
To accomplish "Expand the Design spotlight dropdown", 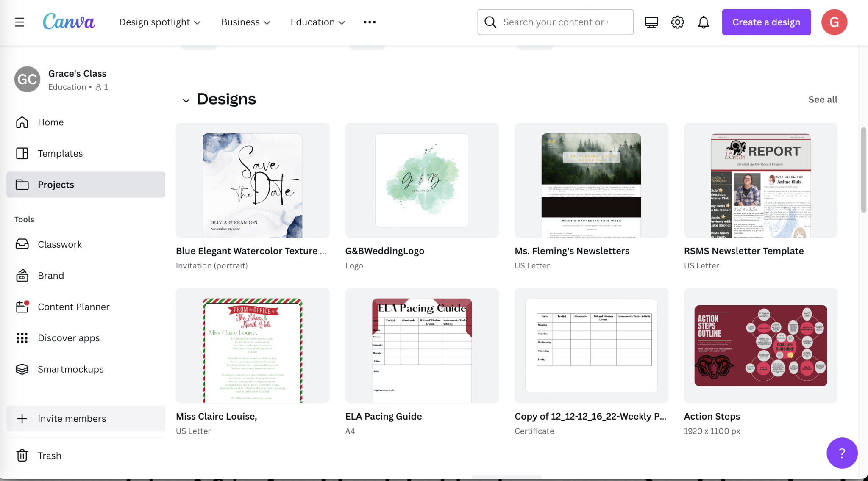I will coord(160,22).
